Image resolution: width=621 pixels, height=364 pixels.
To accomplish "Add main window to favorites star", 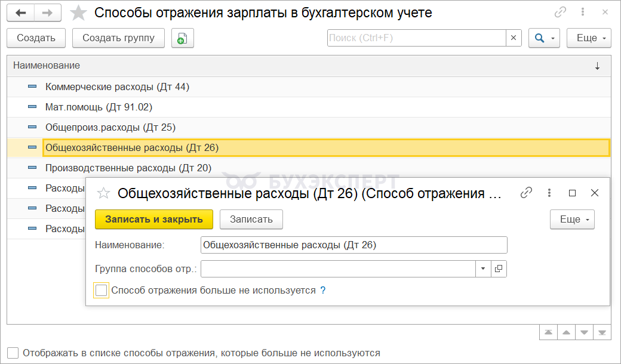I will [x=78, y=13].
